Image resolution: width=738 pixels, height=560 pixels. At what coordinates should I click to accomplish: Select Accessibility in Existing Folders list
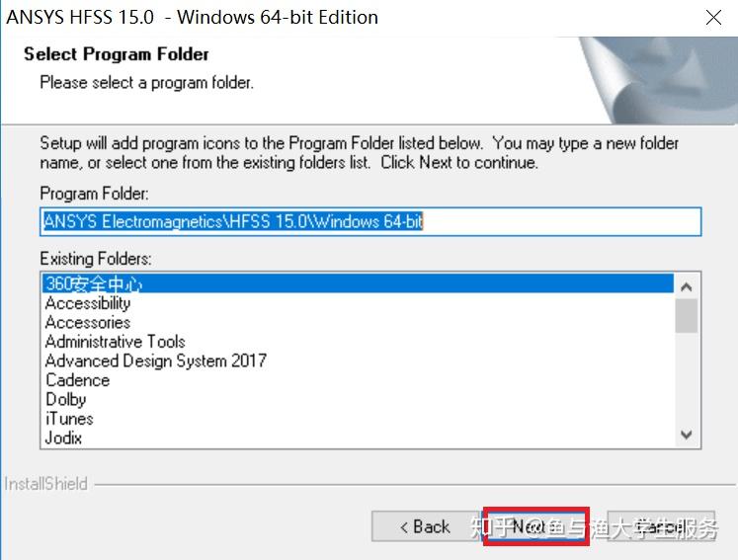88,303
